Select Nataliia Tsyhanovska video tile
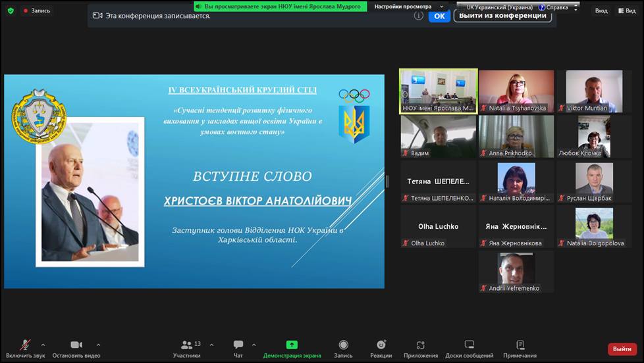The image size is (644, 363). (x=516, y=91)
